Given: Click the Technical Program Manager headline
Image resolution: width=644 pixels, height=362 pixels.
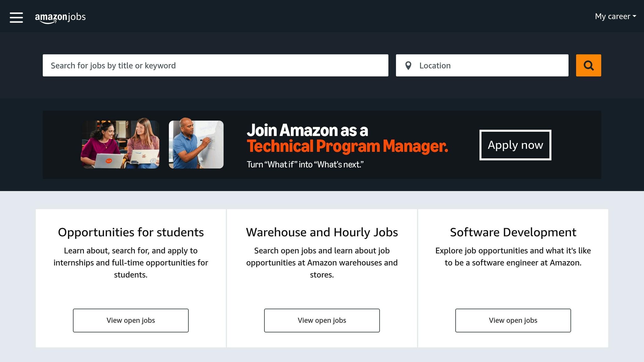Looking at the screenshot, I should pos(347,146).
